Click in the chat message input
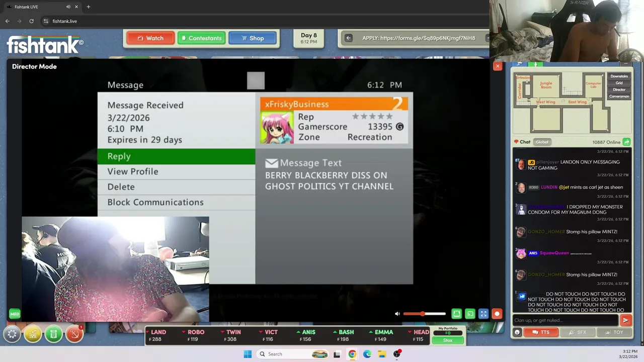644x362 pixels. [566, 320]
